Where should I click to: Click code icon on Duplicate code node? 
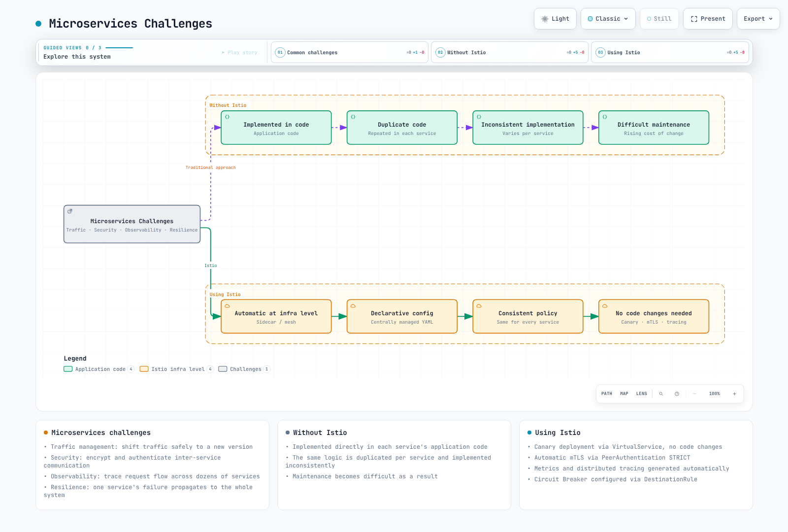[x=353, y=117]
